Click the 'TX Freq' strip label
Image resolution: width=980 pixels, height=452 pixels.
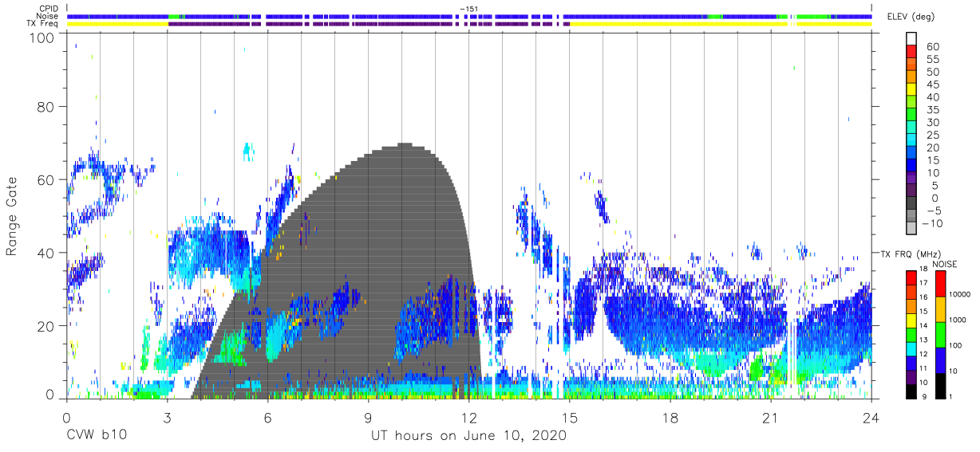point(43,24)
